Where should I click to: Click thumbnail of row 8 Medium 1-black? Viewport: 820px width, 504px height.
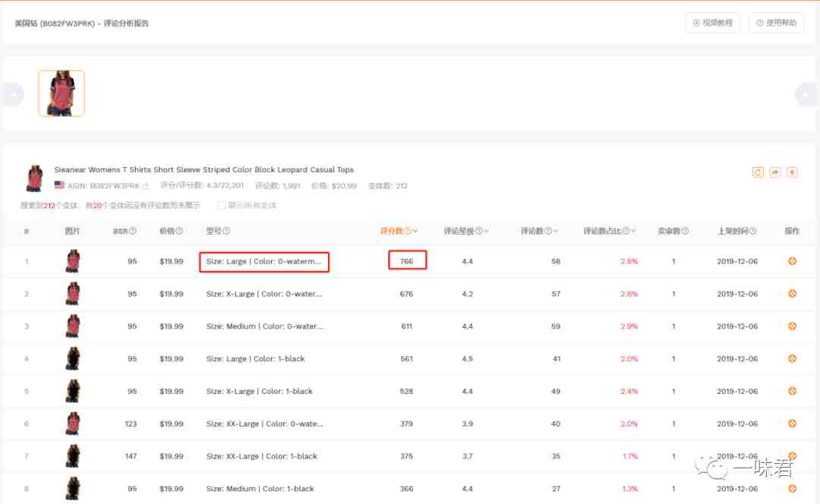click(73, 488)
